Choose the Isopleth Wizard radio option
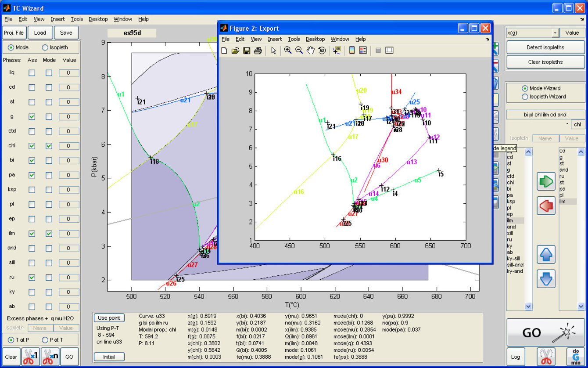This screenshot has height=368, width=588. (525, 97)
